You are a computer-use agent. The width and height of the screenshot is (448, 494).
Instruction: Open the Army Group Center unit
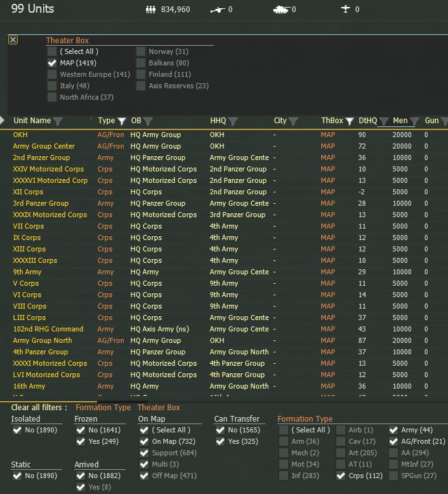44,146
